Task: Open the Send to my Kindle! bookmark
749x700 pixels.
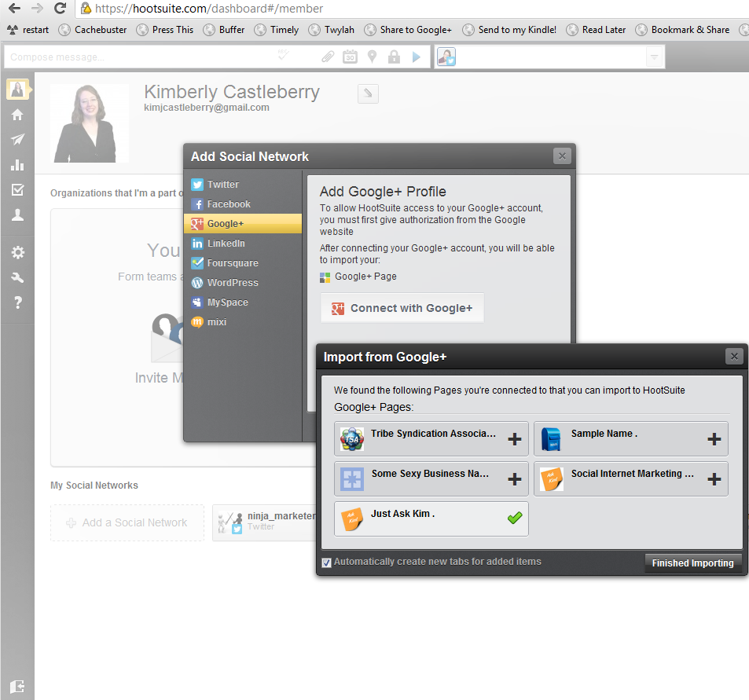Action: [x=510, y=30]
